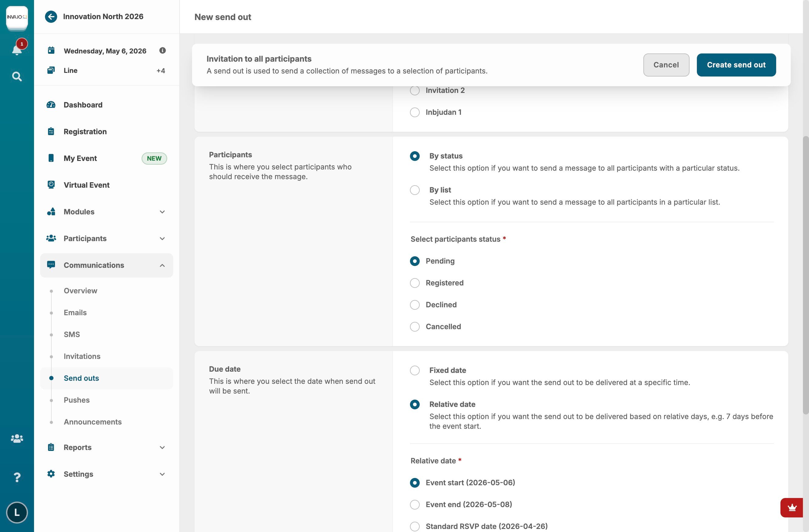Click the user avatar L icon
Image resolution: width=809 pixels, height=532 pixels.
[17, 512]
